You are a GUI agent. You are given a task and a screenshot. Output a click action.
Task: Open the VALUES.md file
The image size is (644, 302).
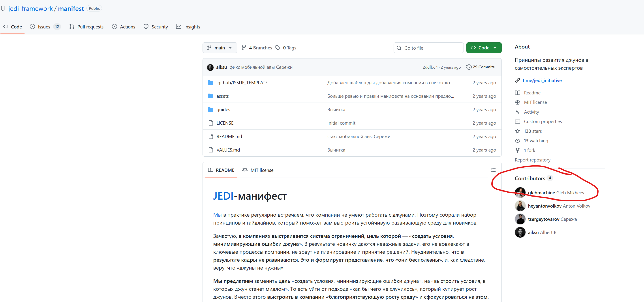click(x=228, y=150)
